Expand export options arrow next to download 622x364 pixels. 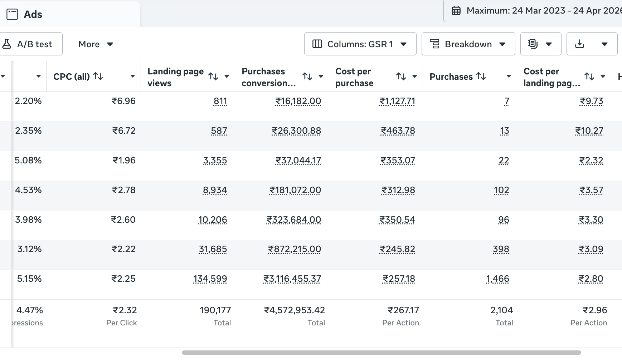[x=605, y=44]
